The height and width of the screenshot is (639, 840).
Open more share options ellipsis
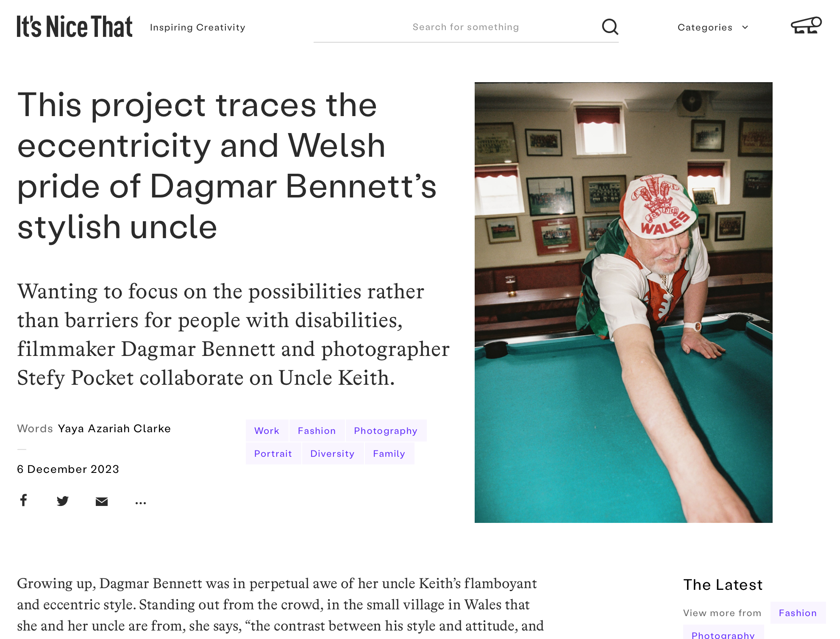141,503
